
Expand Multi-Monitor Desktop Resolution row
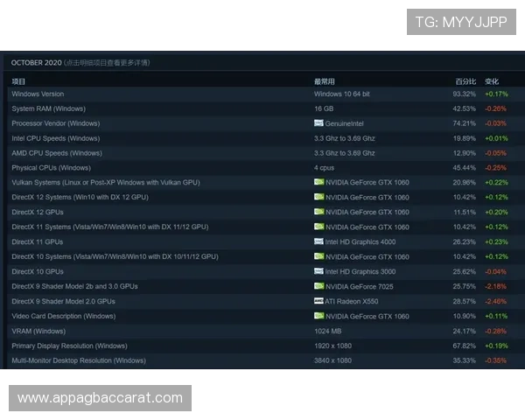(79, 360)
